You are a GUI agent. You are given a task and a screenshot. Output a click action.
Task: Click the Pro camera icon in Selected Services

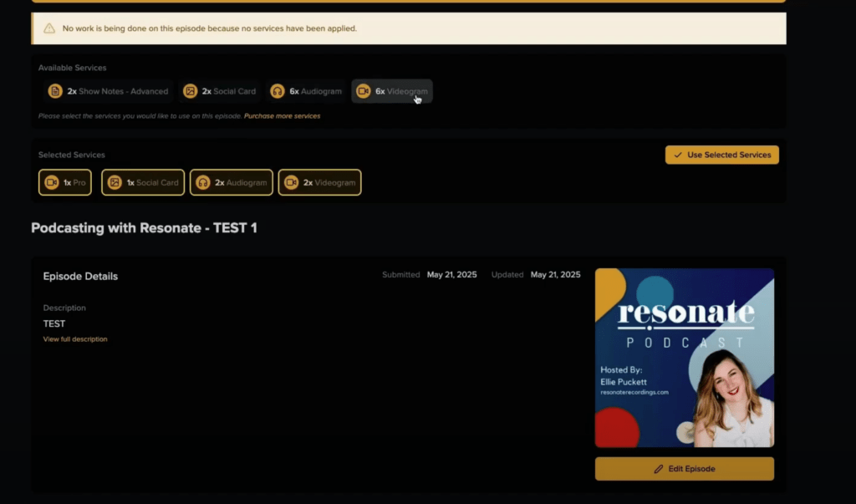[x=52, y=182]
